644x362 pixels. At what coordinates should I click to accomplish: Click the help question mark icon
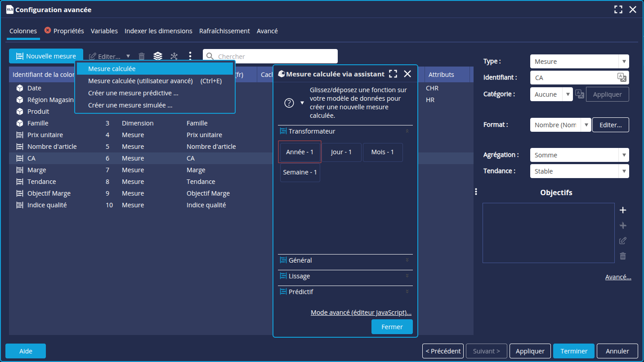tap(289, 103)
